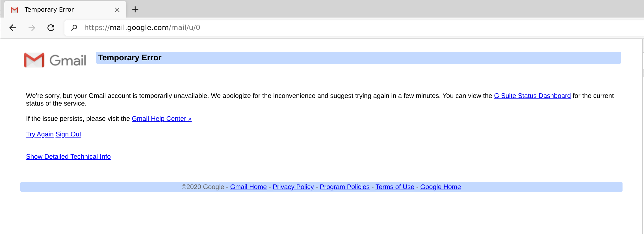Click the Try Again link
Viewport: 644px width, 234px height.
(40, 134)
